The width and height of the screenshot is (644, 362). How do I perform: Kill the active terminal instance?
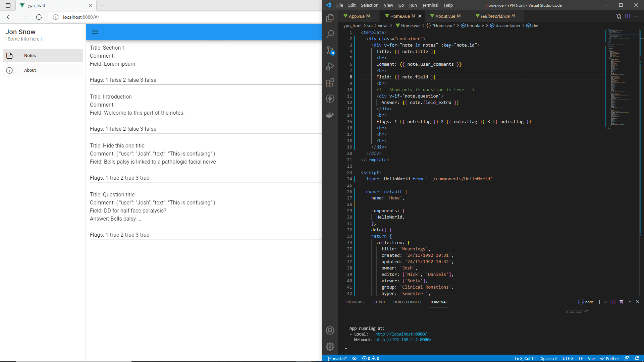click(621, 302)
